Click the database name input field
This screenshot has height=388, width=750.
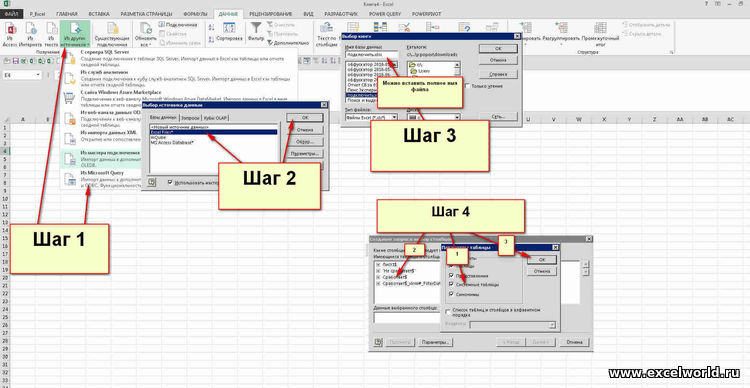click(371, 55)
